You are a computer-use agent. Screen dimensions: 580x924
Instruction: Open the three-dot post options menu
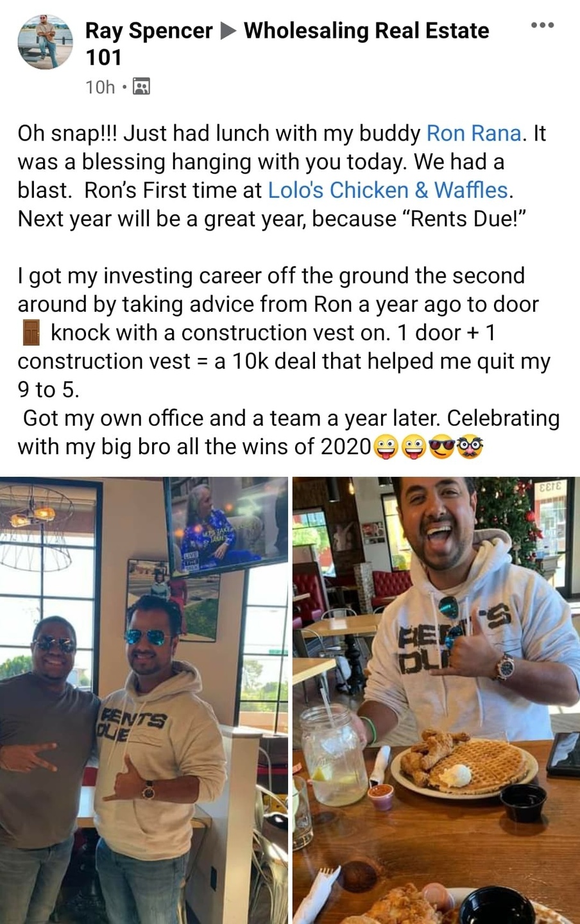[542, 25]
